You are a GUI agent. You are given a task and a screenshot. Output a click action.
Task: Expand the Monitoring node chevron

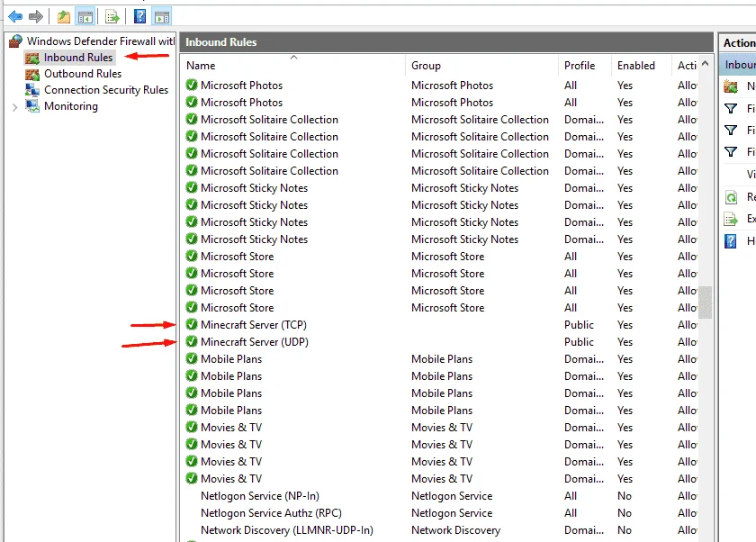point(15,107)
